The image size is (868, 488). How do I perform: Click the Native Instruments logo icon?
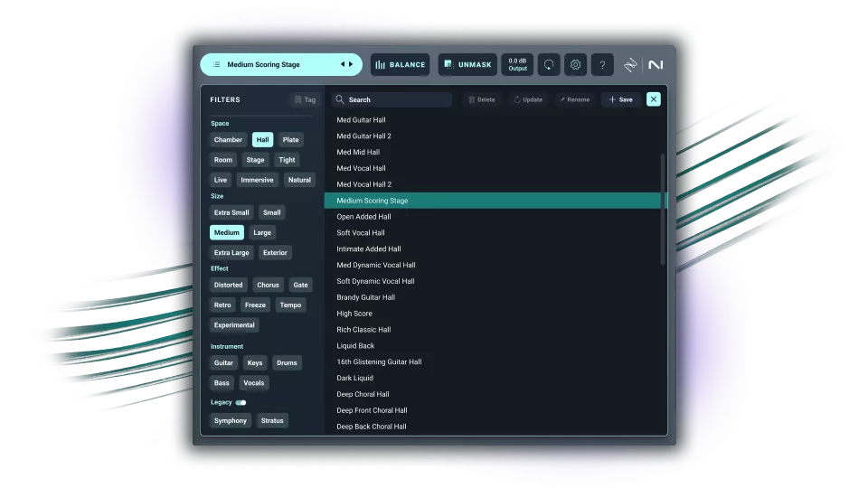(656, 65)
